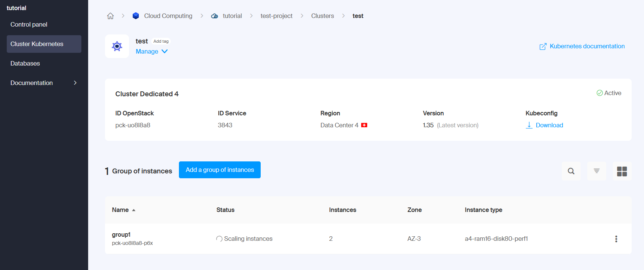Click the Active status label

[613, 93]
